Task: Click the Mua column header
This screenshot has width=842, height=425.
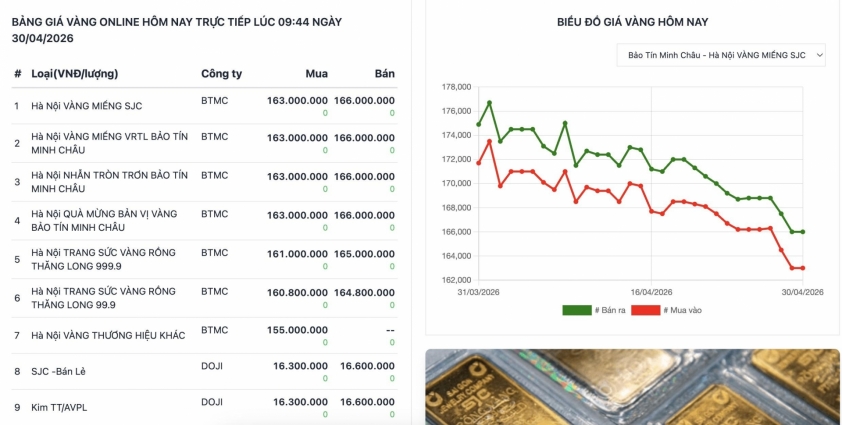Action: (316, 74)
